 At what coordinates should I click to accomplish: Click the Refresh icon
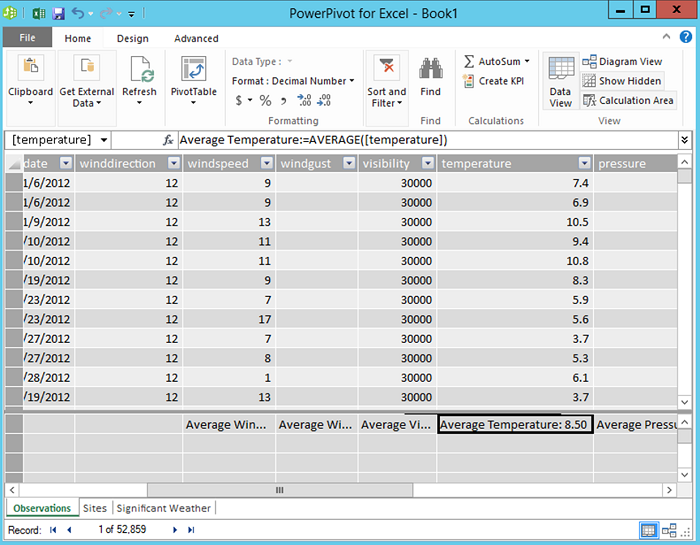[x=142, y=70]
